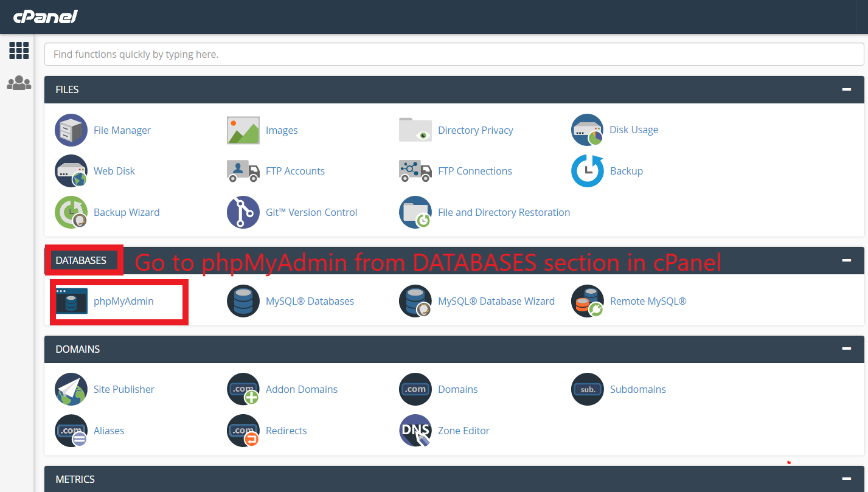Click the DATABASES section header
This screenshot has width=868, height=492.
[x=454, y=260]
